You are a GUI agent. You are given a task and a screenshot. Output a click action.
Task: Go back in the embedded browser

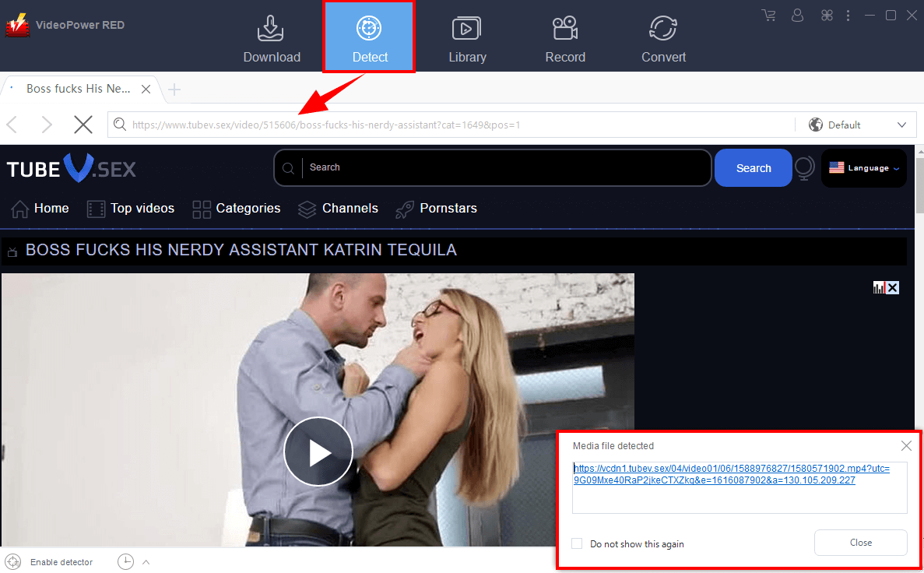click(12, 125)
